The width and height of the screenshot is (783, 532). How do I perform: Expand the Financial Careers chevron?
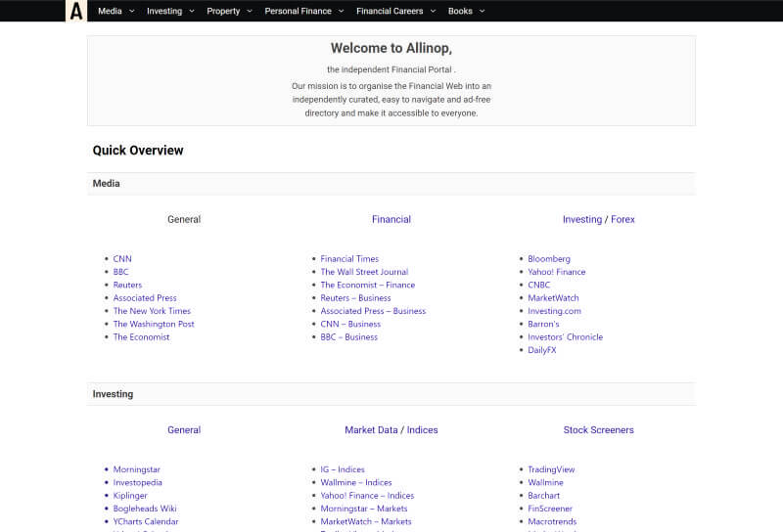click(x=433, y=11)
